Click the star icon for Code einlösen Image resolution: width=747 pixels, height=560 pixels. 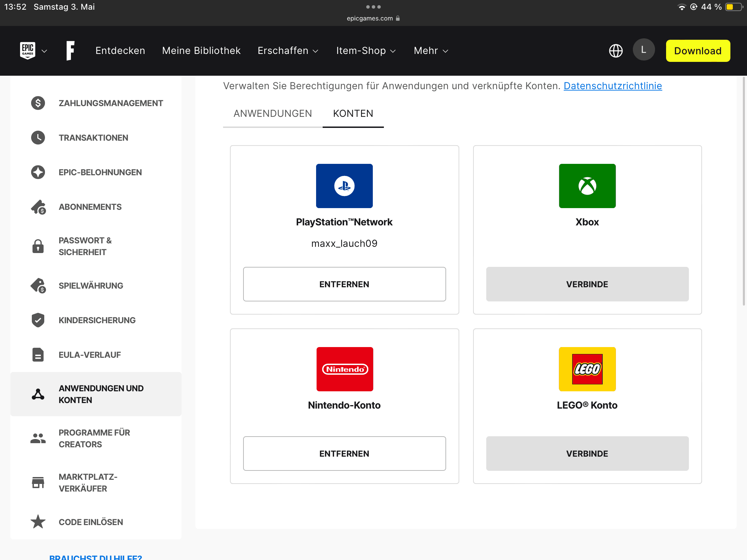pos(38,522)
